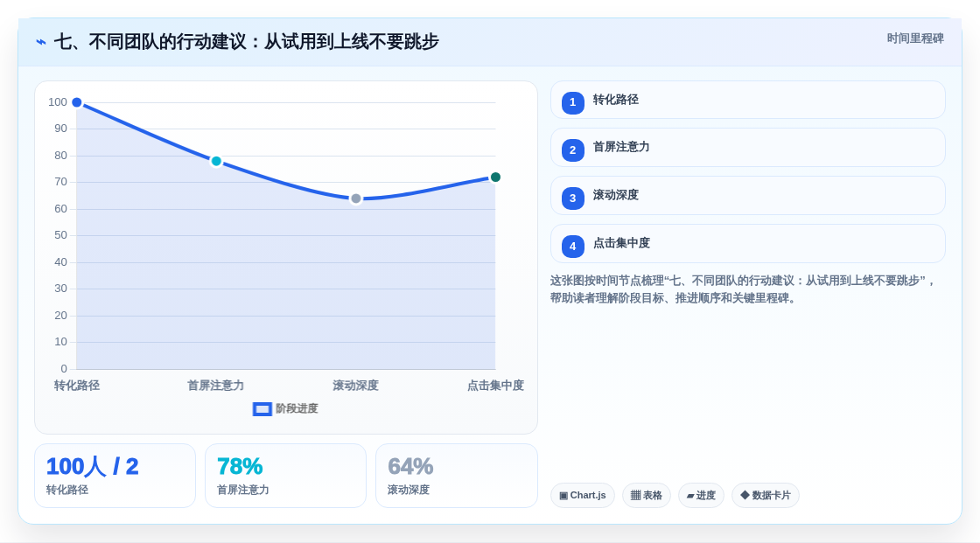
Task: Click the x-axis label 点击集中度
Action: pos(495,386)
